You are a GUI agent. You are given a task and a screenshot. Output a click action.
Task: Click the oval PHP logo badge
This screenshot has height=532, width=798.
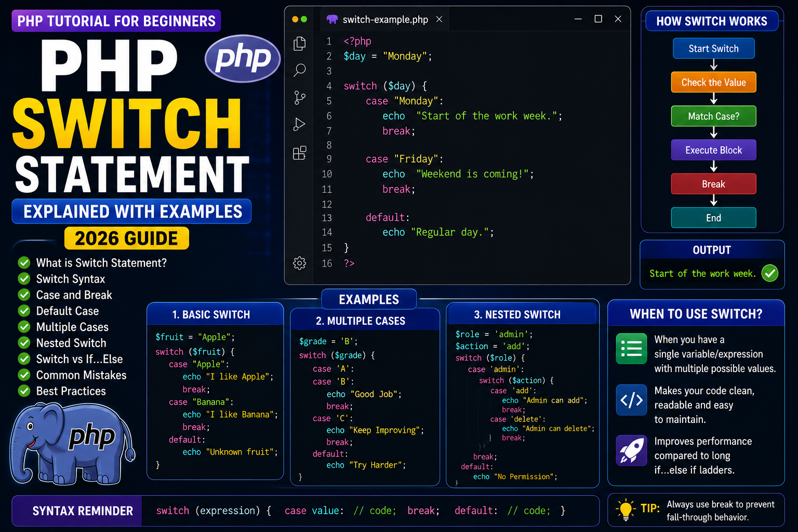pos(243,58)
